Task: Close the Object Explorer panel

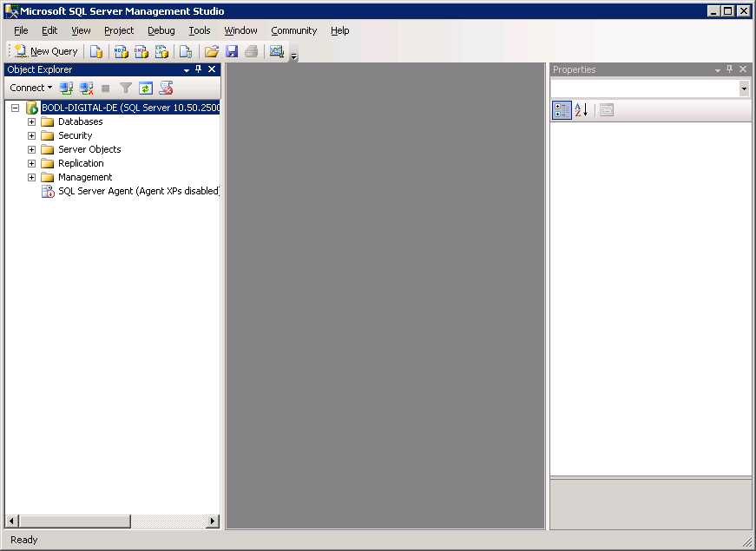Action: pos(212,69)
